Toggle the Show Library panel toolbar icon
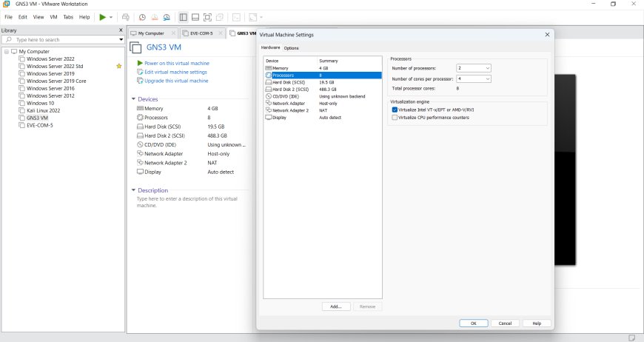The height and width of the screenshot is (342, 644). tap(183, 17)
